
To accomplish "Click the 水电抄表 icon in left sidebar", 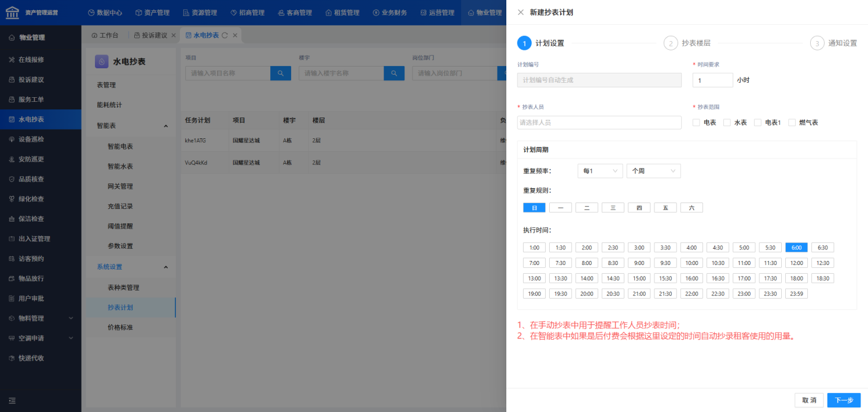I will click(12, 120).
